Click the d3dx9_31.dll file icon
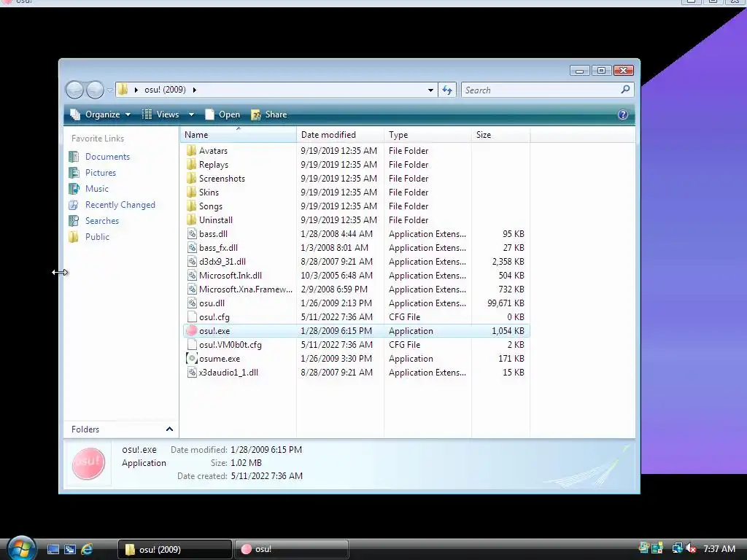747x560 pixels. [192, 262]
